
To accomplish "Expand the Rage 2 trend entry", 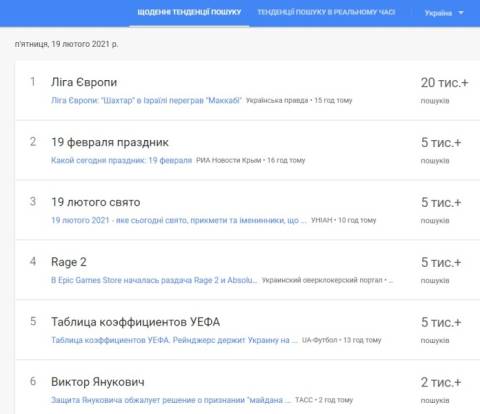I will [x=247, y=270].
